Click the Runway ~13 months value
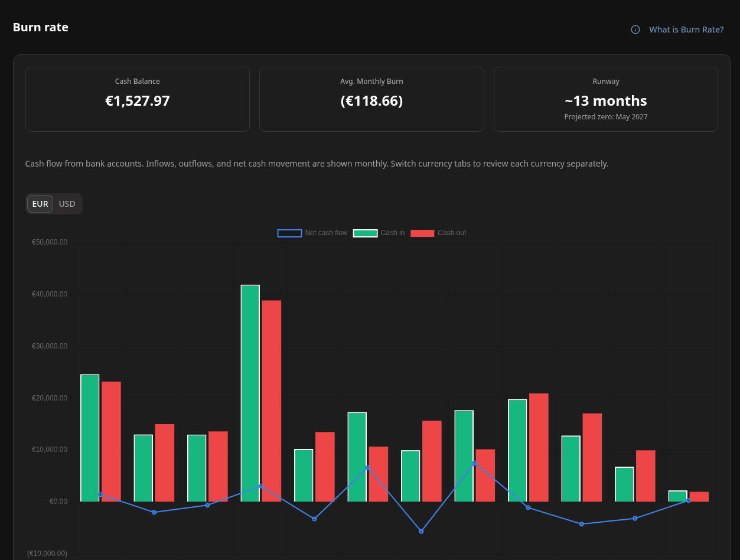 [606, 101]
